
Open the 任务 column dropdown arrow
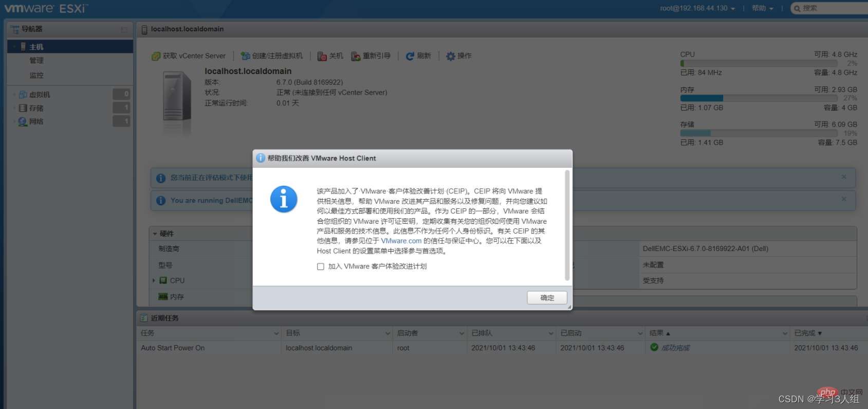point(276,333)
